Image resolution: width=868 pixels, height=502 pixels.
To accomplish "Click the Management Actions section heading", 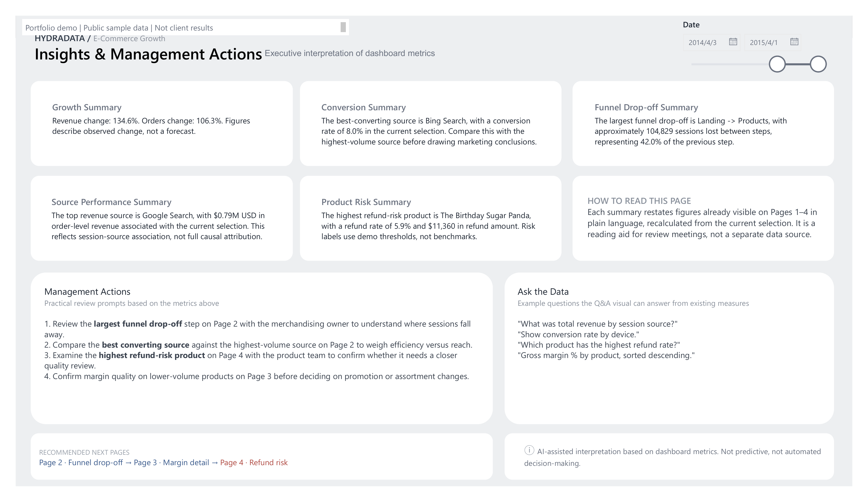I will click(x=87, y=292).
